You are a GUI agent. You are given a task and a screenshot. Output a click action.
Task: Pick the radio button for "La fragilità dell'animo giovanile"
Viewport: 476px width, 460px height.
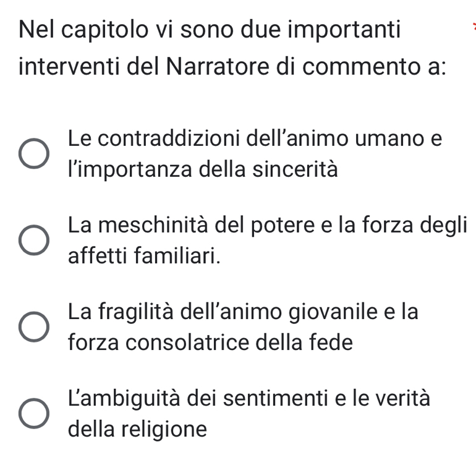(33, 327)
